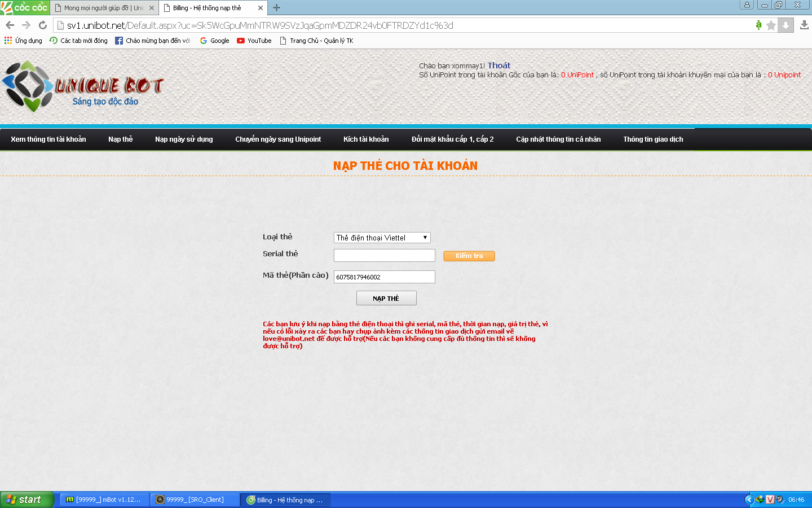Submit with the NẠP THẺ button
This screenshot has width=812, height=508.
[386, 298]
